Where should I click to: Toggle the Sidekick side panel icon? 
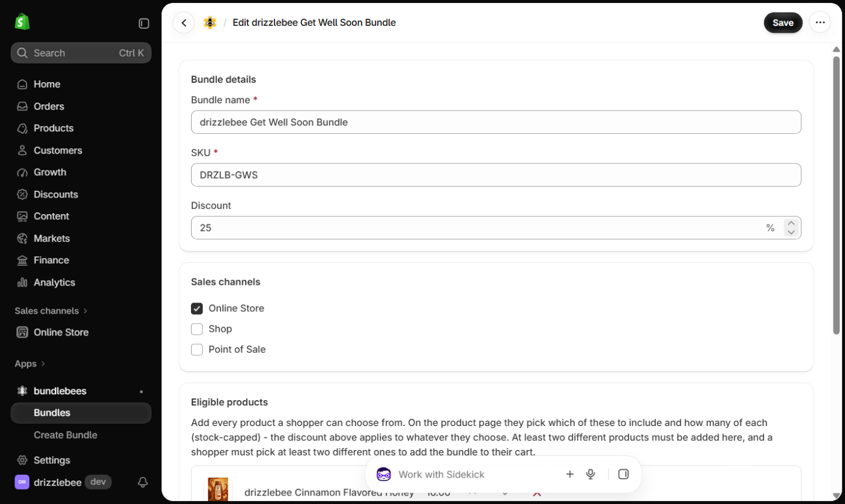point(623,474)
